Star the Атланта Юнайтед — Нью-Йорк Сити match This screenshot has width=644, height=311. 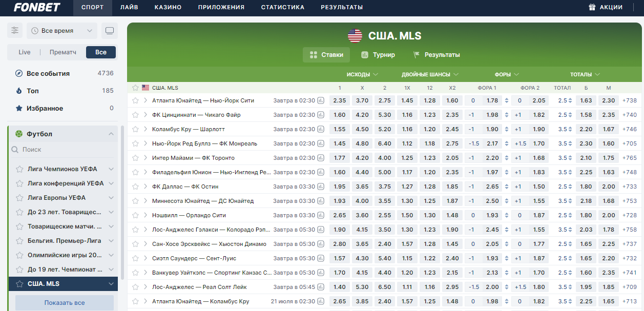[x=135, y=100]
